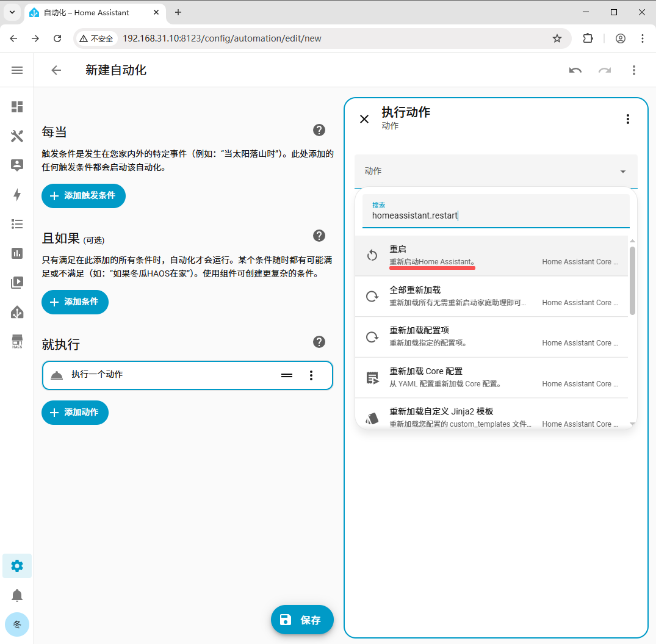
Task: Open help for 就执行 actions section
Action: click(x=319, y=342)
